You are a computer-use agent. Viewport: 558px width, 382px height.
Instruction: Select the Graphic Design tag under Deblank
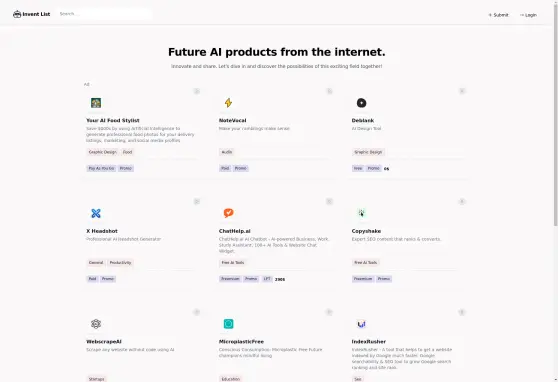point(368,152)
